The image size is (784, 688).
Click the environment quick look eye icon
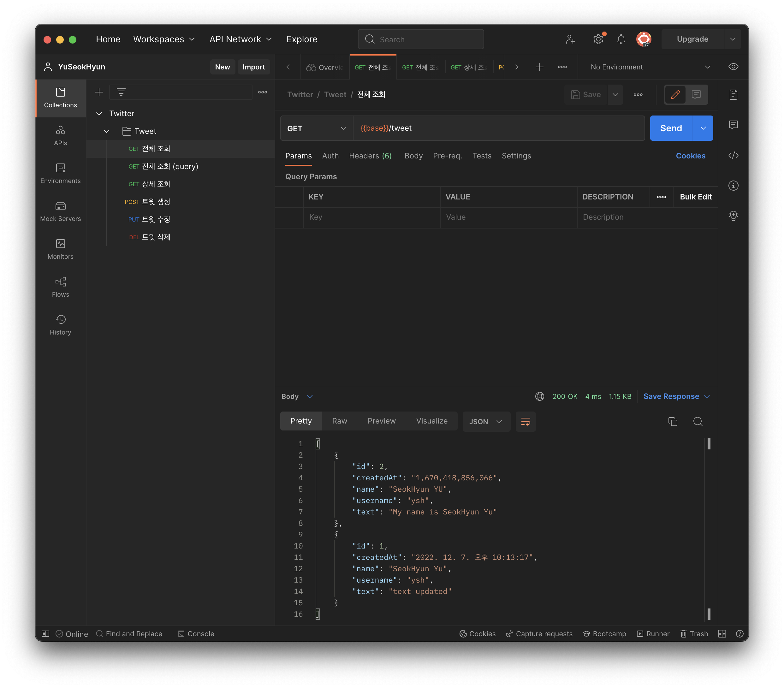pyautogui.click(x=733, y=67)
